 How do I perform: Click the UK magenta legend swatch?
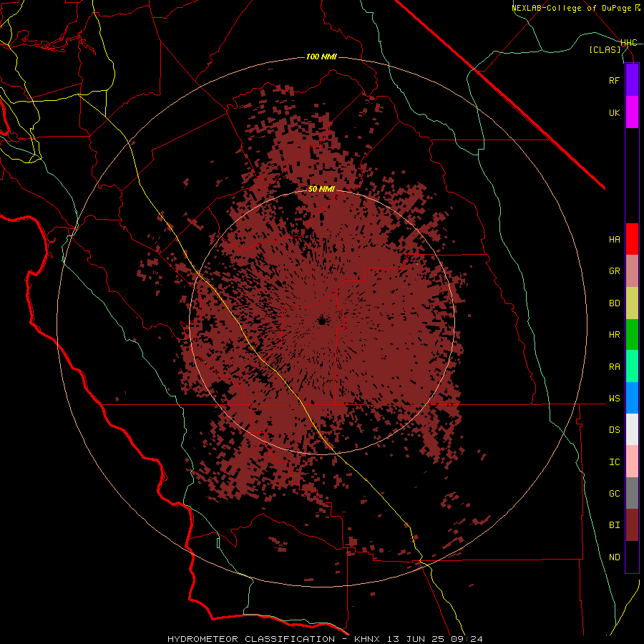[632, 112]
